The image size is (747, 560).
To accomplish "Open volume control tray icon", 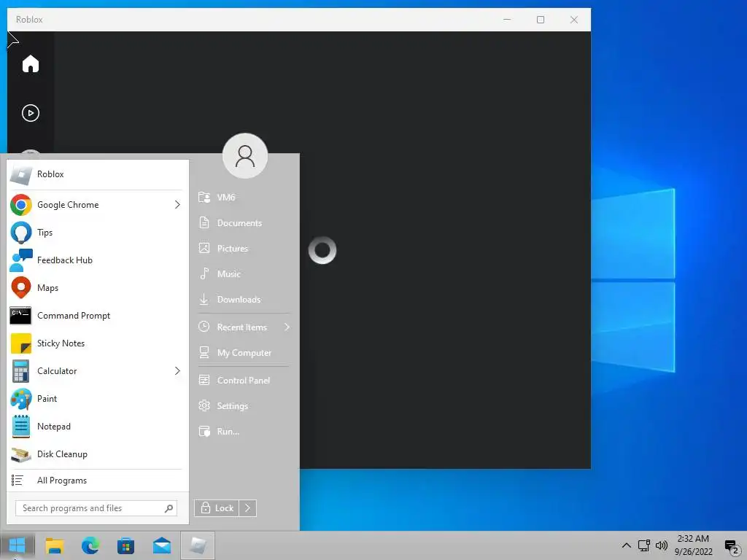I will 661,545.
